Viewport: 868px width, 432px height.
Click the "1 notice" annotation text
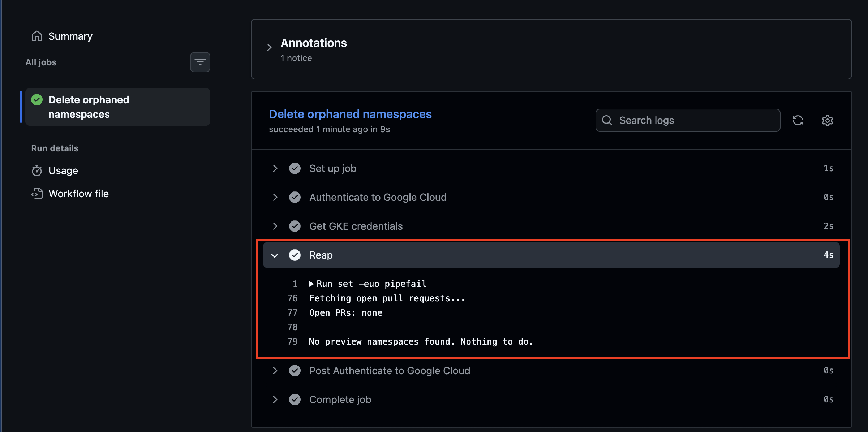(x=296, y=58)
